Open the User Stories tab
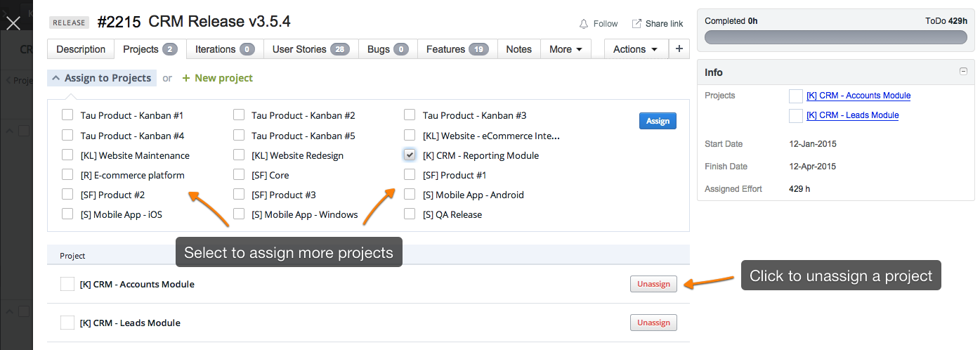 tap(311, 49)
